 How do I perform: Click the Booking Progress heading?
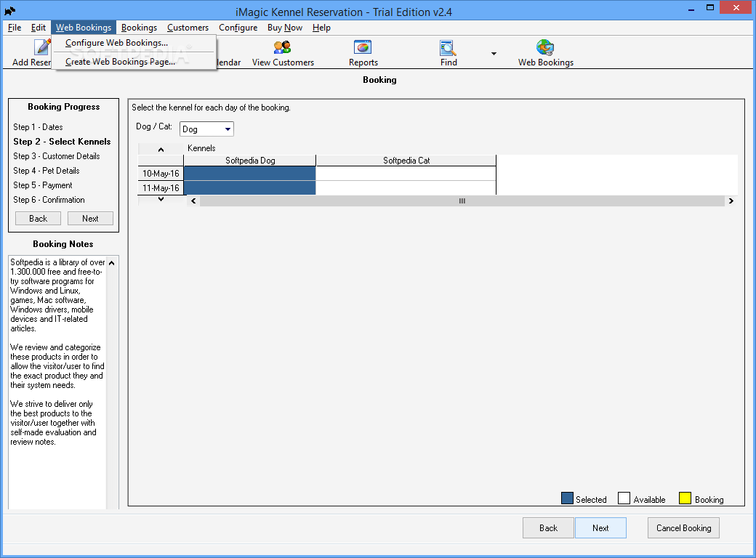(x=64, y=107)
